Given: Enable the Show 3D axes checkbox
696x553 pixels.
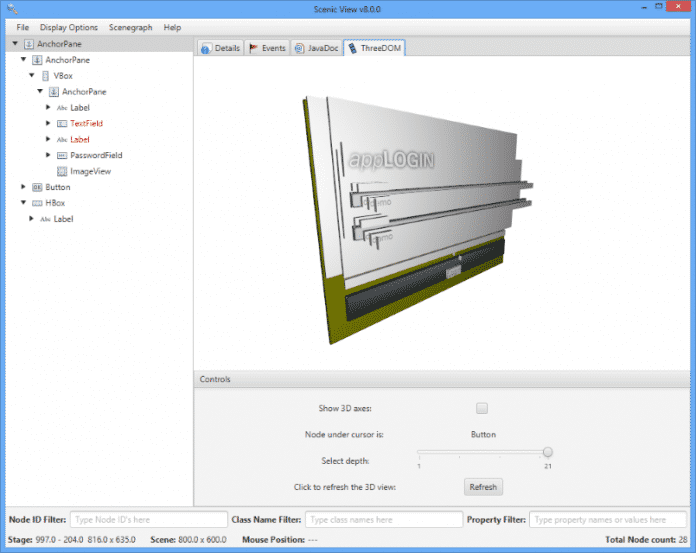Looking at the screenshot, I should [482, 408].
